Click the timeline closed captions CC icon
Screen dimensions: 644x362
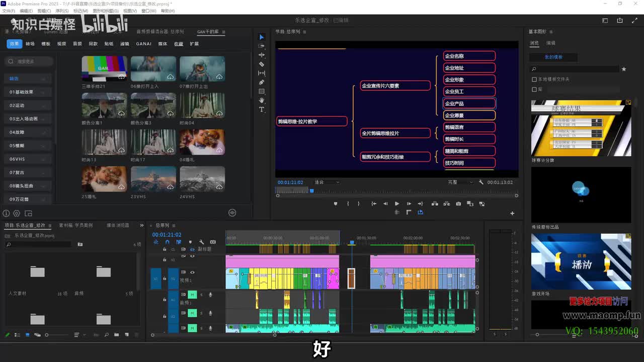(x=213, y=242)
